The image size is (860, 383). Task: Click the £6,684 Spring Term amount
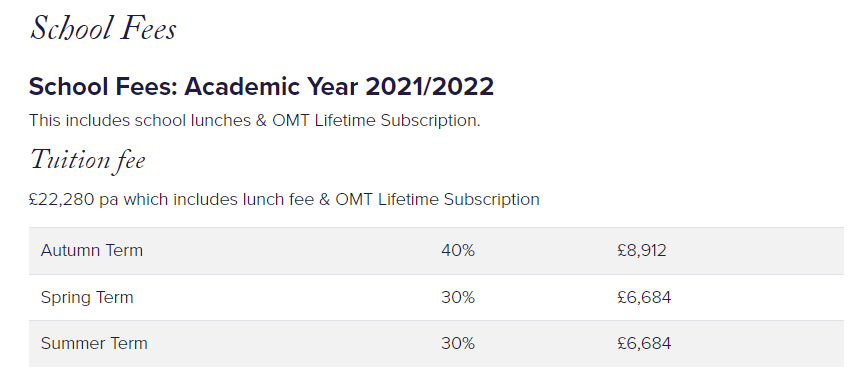(644, 297)
